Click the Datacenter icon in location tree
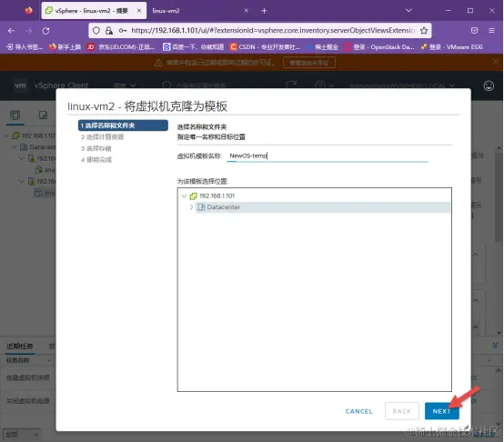504x442 pixels. pos(201,207)
